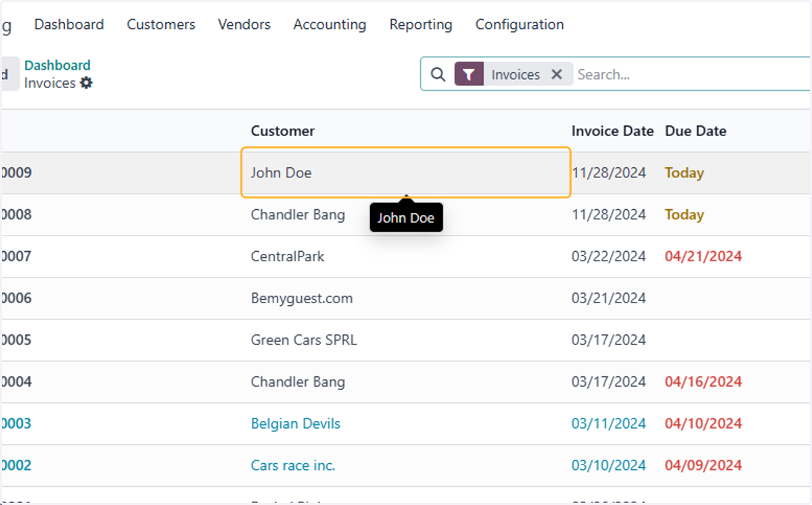The height and width of the screenshot is (505, 812).
Task: Open the Cars race inc. invoice link
Action: [x=293, y=466]
